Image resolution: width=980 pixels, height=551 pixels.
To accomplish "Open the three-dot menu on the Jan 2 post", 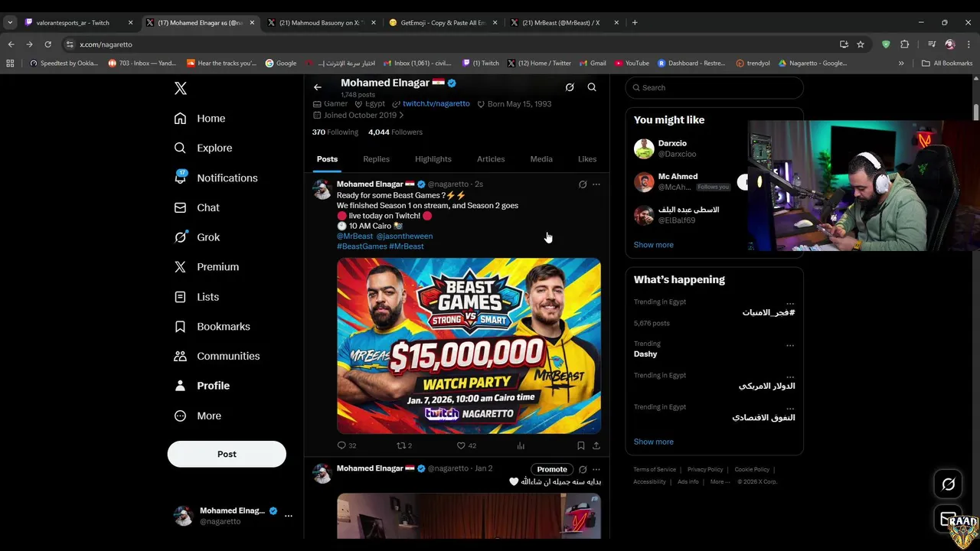I will pyautogui.click(x=596, y=469).
